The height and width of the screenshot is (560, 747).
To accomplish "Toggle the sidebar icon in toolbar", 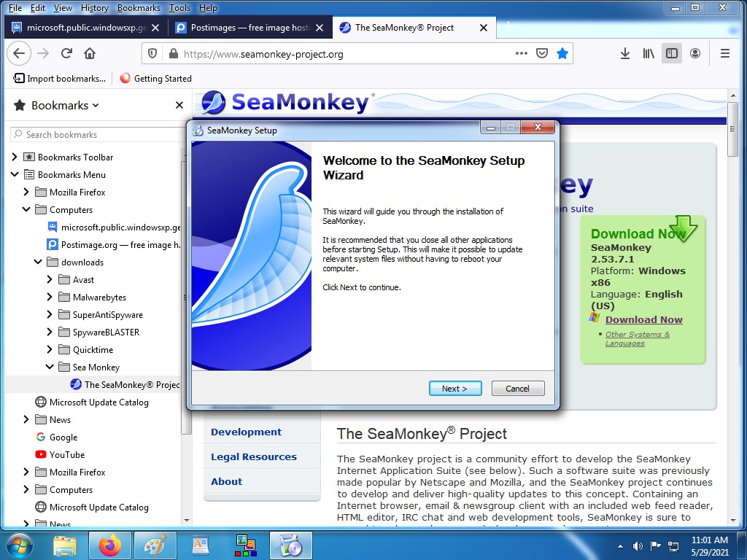I will point(672,53).
